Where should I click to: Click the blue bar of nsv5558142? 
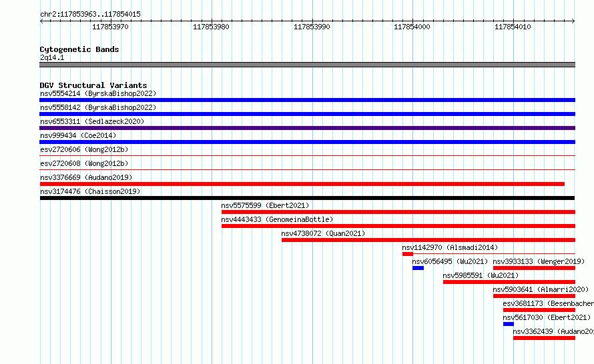point(307,114)
